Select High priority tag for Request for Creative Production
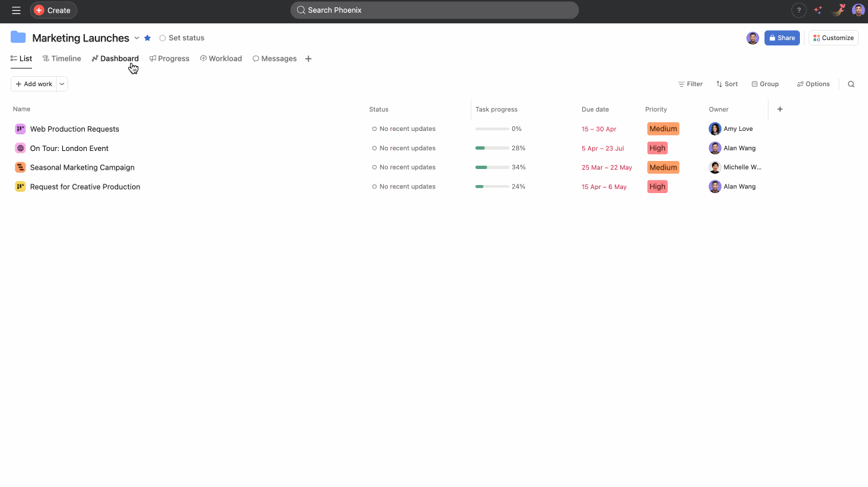Image resolution: width=868 pixels, height=487 pixels. [657, 187]
